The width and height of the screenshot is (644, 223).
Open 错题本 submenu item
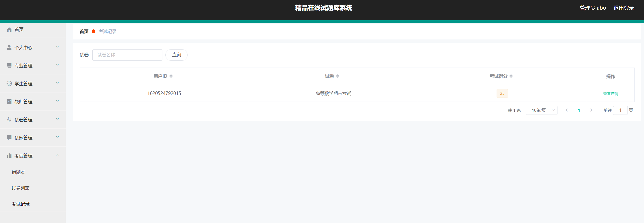click(x=33, y=172)
